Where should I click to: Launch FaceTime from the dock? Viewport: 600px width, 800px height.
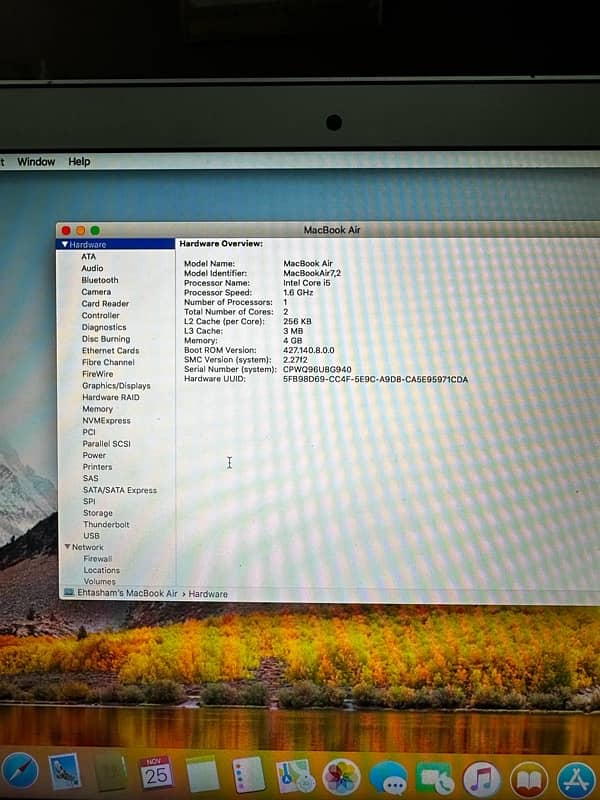coord(435,778)
